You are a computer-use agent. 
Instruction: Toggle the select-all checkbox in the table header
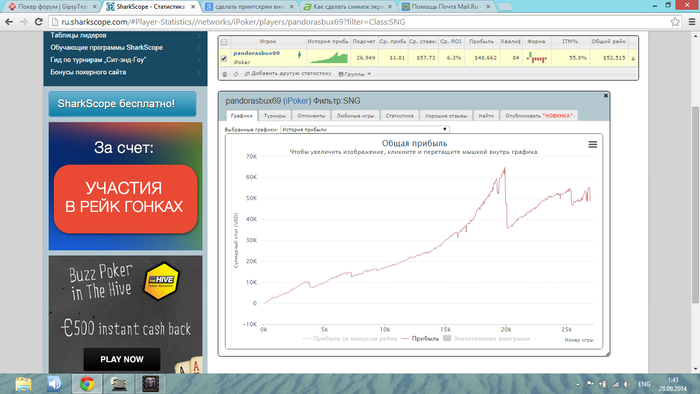(224, 42)
